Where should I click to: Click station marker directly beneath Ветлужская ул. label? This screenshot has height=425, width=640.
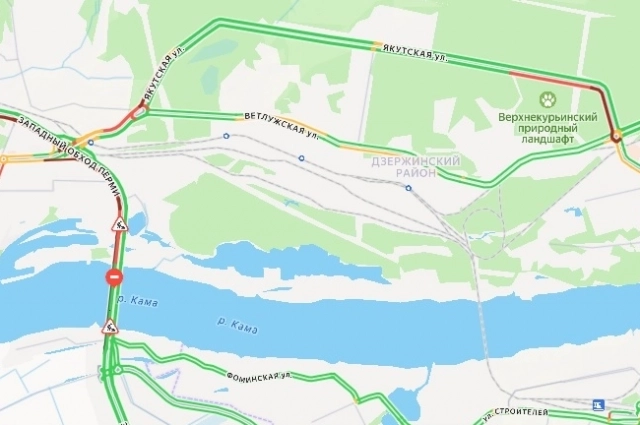click(x=301, y=158)
